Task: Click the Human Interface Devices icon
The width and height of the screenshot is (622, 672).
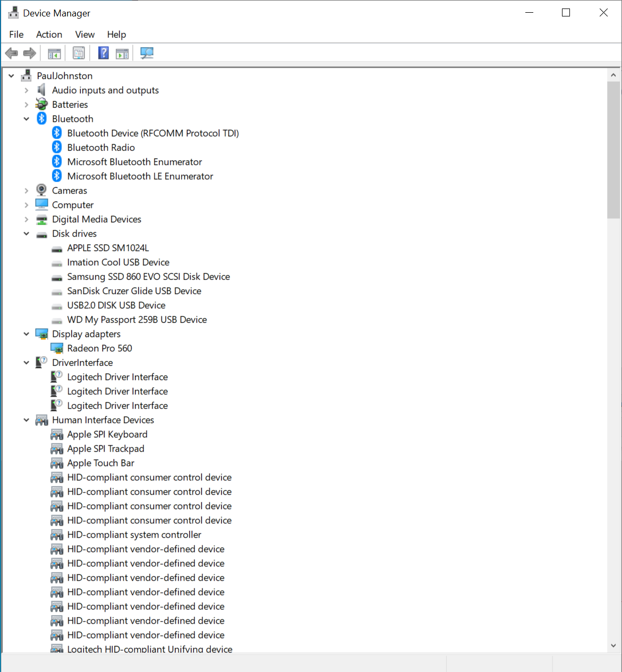Action: click(x=41, y=420)
